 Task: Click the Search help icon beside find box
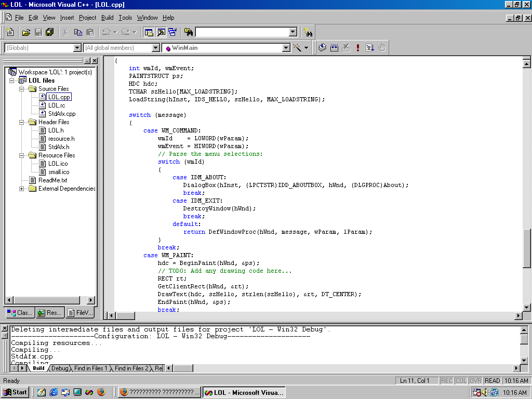pos(308,32)
